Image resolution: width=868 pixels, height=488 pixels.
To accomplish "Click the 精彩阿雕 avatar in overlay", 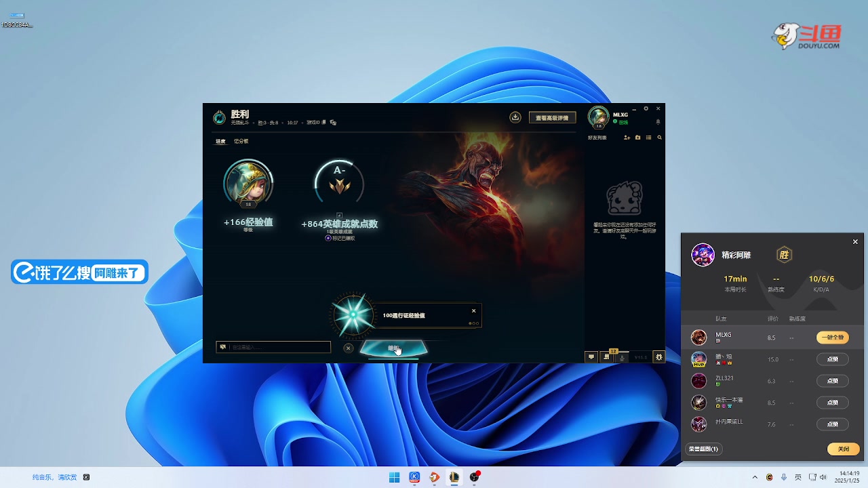I will [703, 255].
